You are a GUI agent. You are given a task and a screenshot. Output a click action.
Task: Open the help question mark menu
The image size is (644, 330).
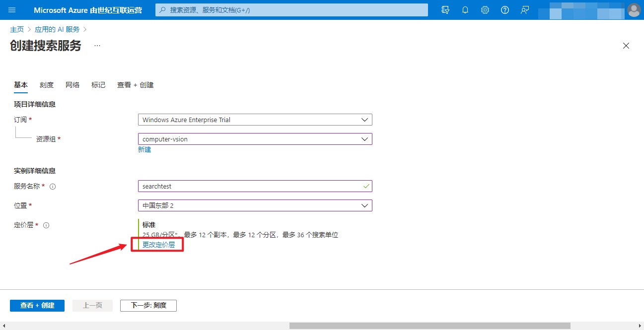[505, 10]
